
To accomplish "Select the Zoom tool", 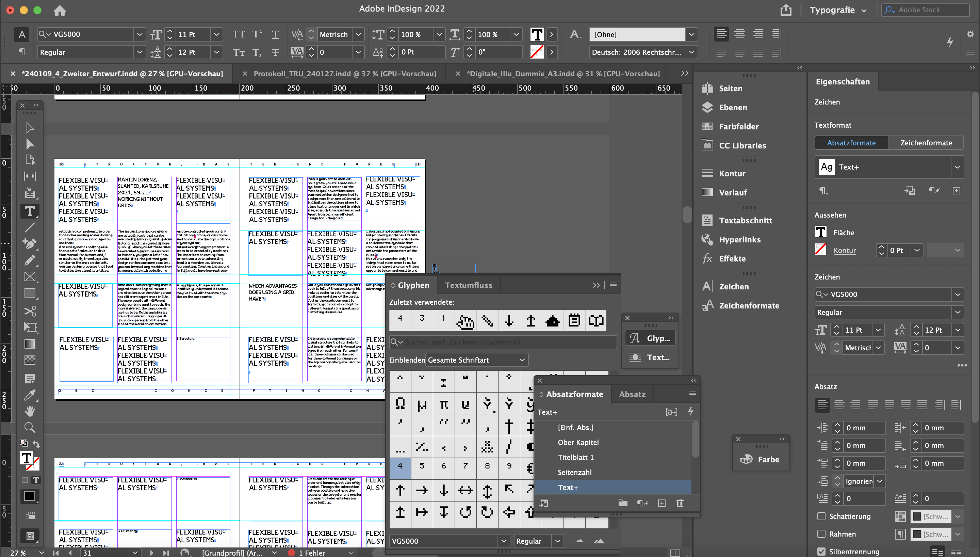I will [30, 427].
